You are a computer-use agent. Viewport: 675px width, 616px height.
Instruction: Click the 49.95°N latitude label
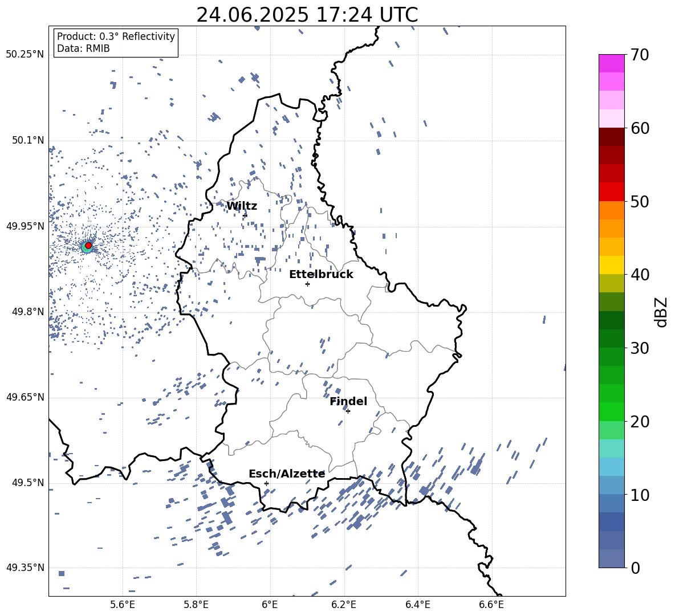point(25,226)
